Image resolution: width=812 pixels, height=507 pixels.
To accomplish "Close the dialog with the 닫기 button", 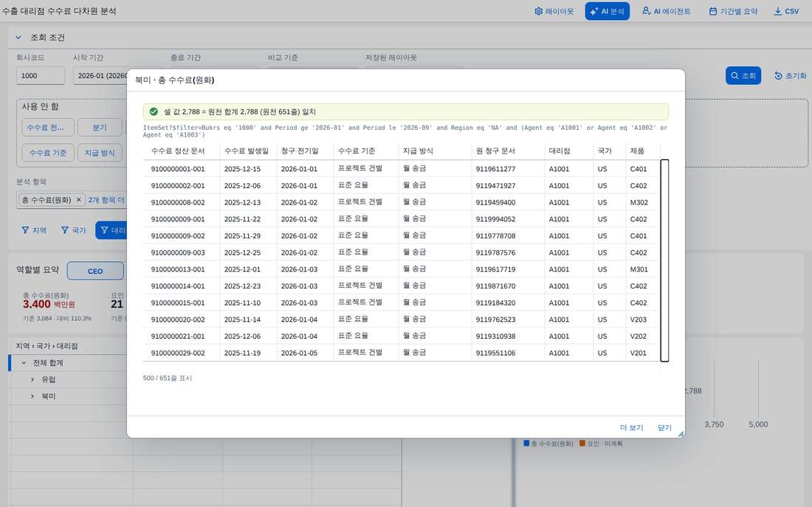I will [x=664, y=428].
